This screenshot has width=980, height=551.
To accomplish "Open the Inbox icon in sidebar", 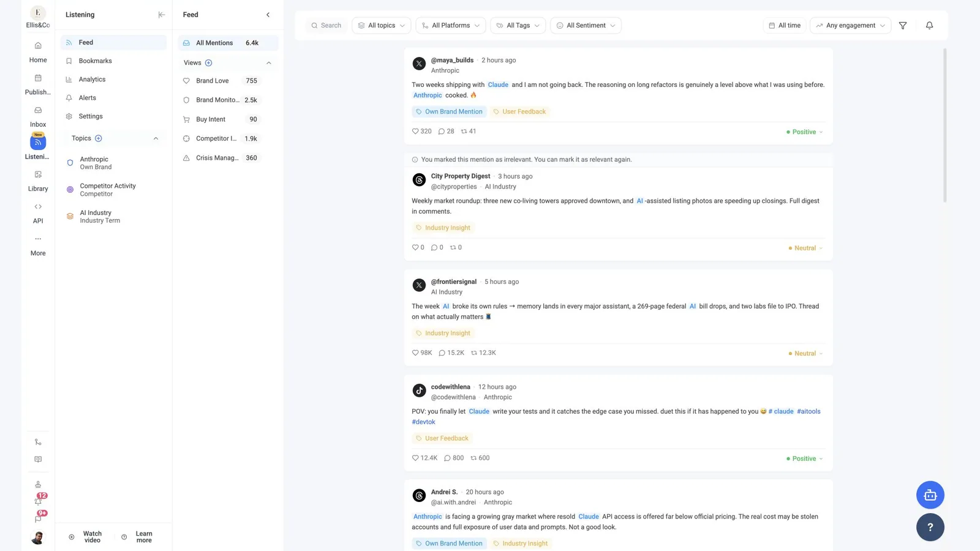I will click(x=38, y=110).
